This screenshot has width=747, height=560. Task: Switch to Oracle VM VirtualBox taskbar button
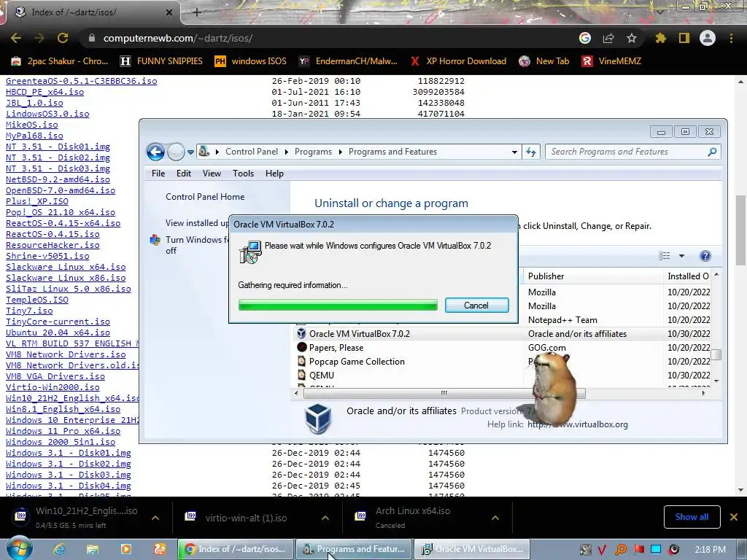pos(472,549)
